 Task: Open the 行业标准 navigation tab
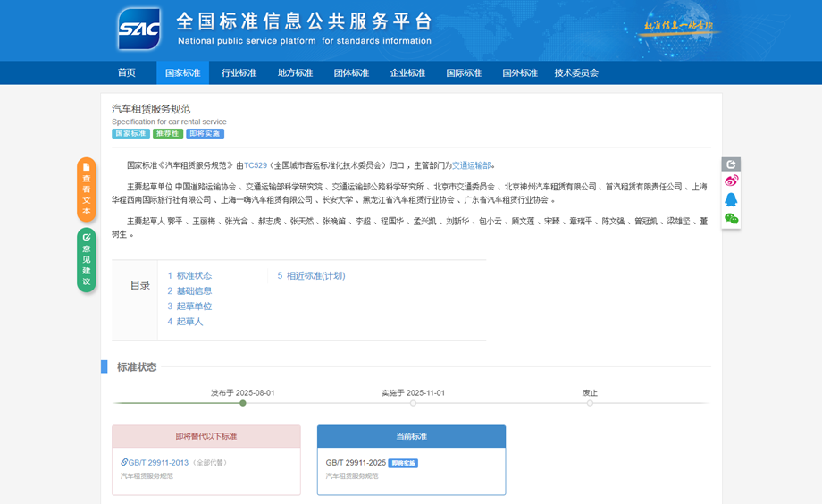(x=239, y=73)
